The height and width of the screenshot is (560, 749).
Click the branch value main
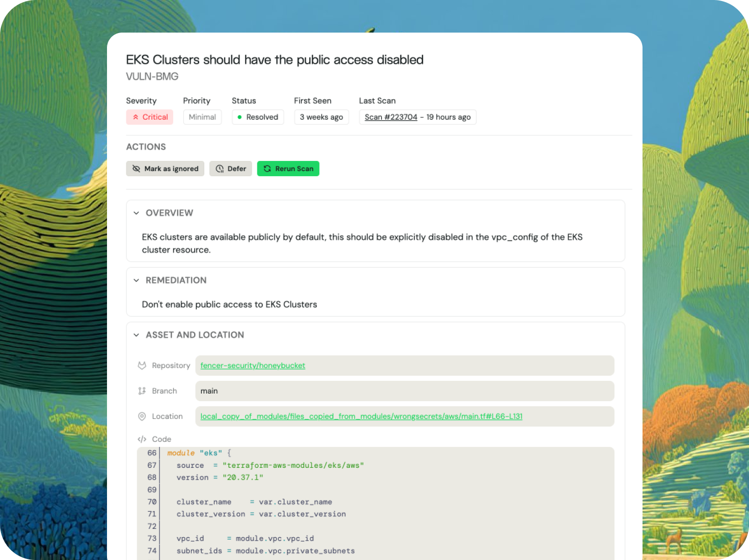209,391
